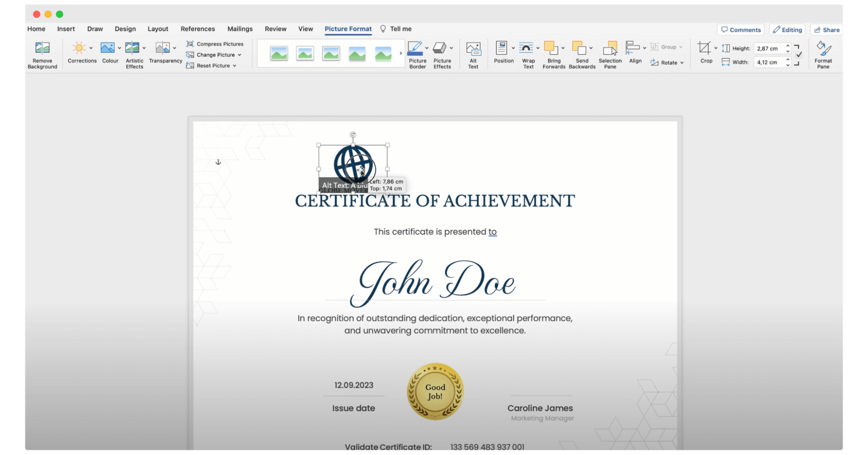
Task: Open the Layout tab
Action: point(158,29)
